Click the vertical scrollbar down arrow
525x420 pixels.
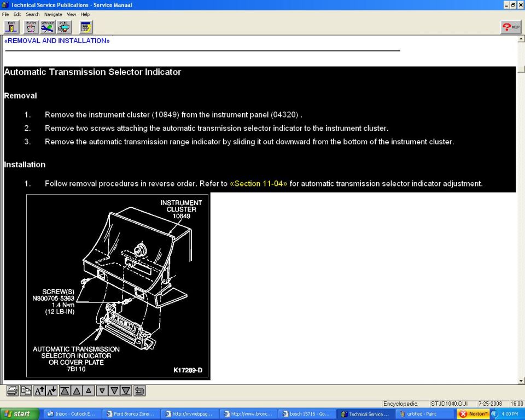click(x=521, y=381)
